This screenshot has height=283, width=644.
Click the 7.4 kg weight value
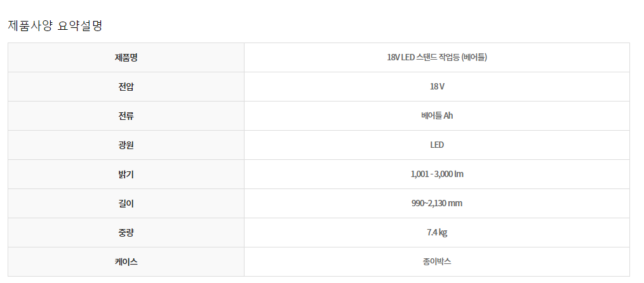tap(436, 232)
